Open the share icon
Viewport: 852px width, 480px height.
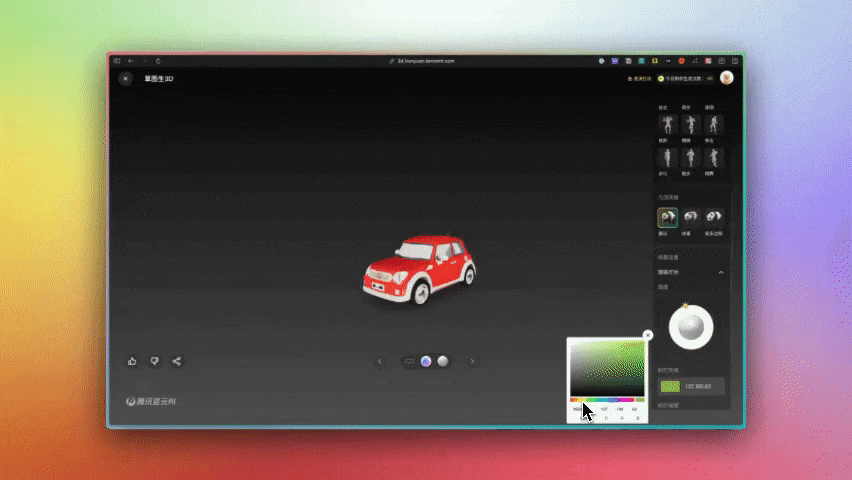[177, 361]
